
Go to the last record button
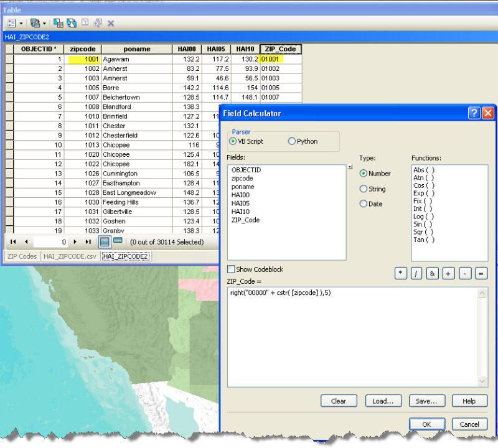point(88,242)
